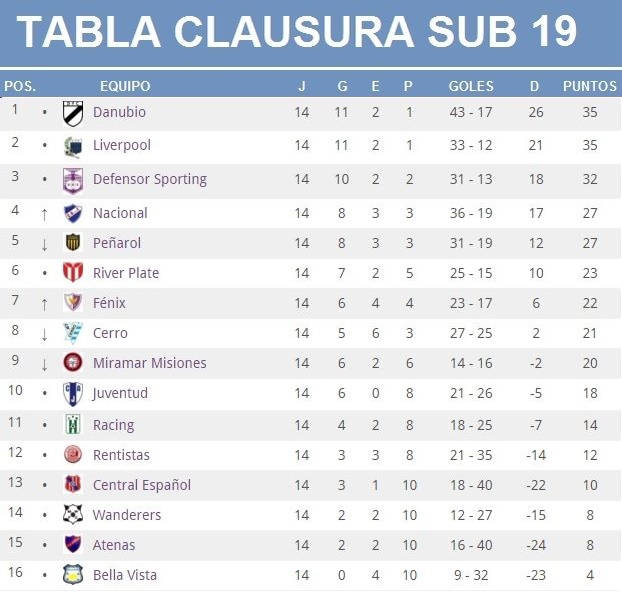Click the EQUIPO column header
The image size is (622, 599).
tap(125, 86)
